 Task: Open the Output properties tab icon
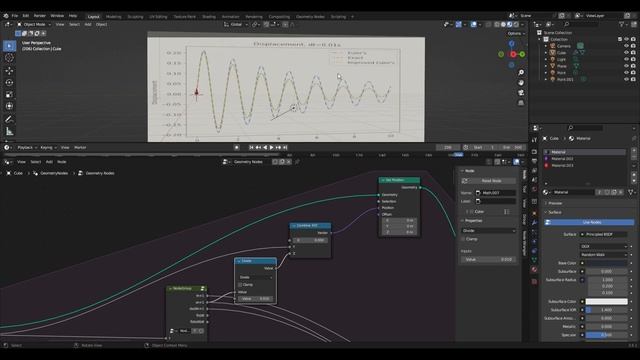(534, 161)
